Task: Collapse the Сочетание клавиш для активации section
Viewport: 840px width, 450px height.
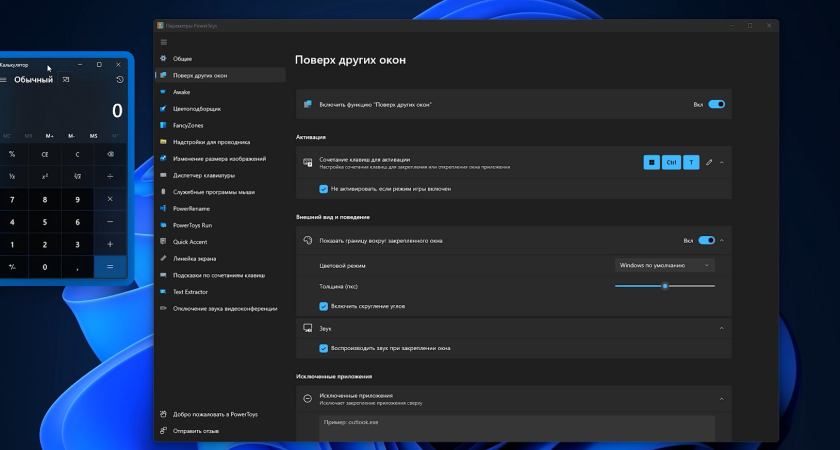Action: point(722,162)
